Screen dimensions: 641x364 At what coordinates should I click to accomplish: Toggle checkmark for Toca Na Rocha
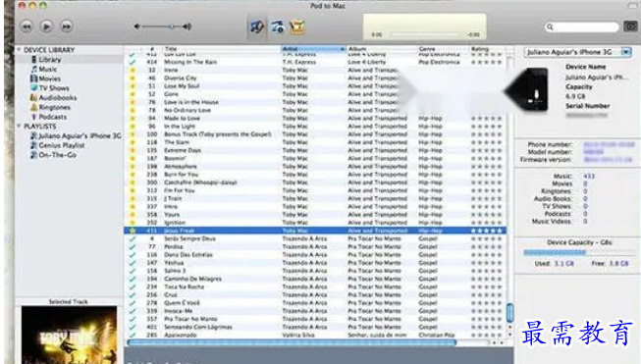point(133,286)
